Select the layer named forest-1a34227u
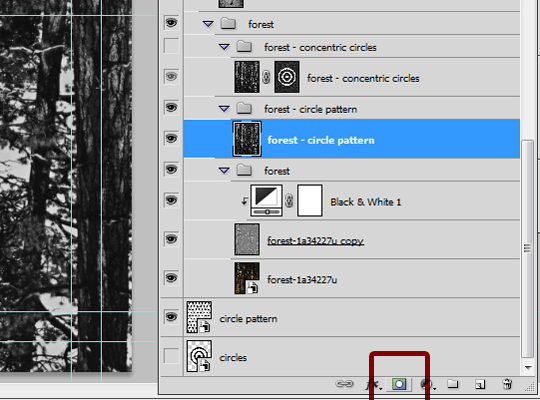 coord(302,279)
